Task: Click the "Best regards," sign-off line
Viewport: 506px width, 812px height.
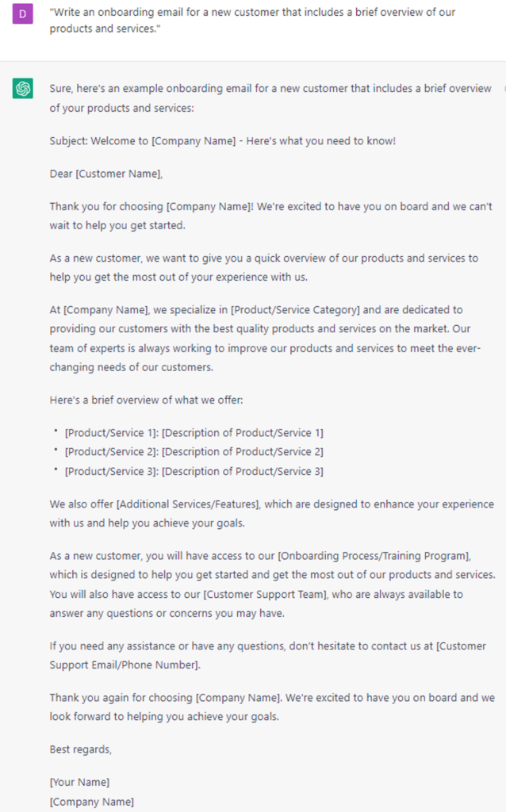Action: 81,749
